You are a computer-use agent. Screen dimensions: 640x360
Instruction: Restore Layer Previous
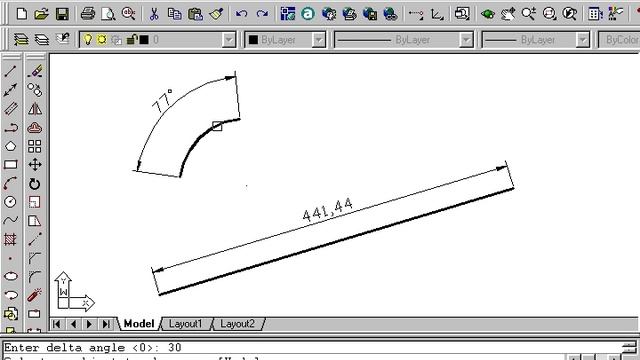(62, 40)
